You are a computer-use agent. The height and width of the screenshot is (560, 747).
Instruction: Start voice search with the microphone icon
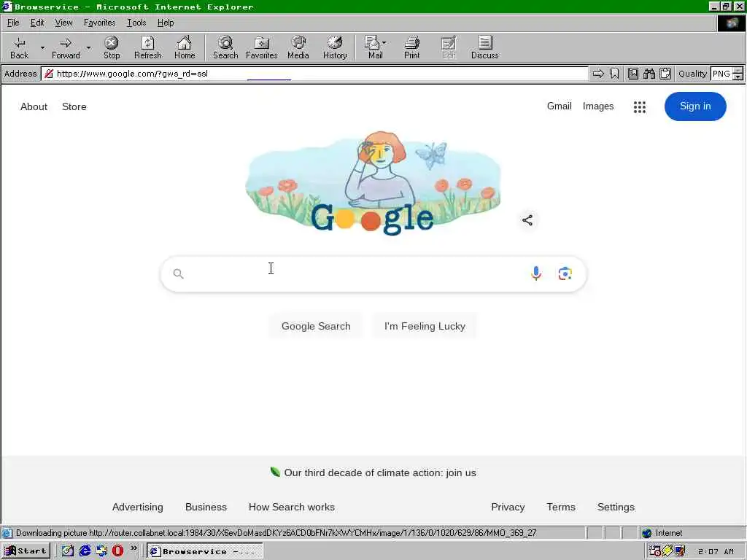click(x=536, y=273)
